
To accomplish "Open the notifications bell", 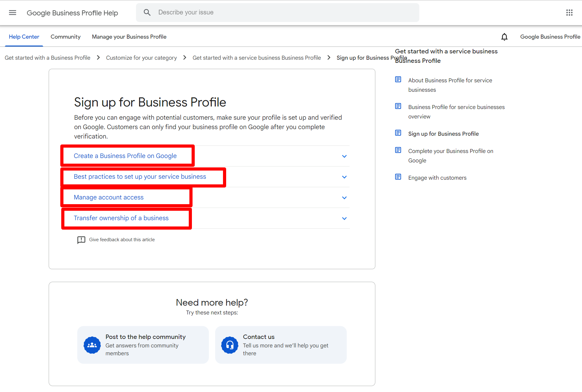I will coord(504,37).
